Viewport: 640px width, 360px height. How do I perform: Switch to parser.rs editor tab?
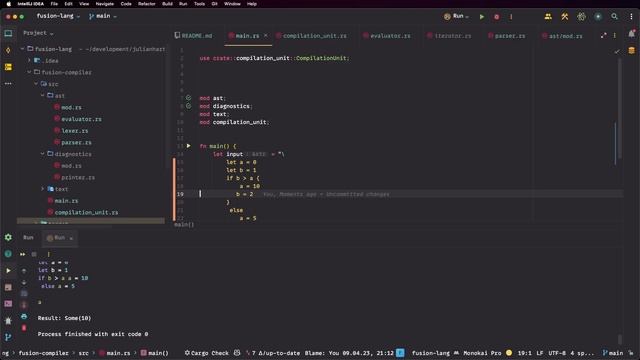pos(507,36)
